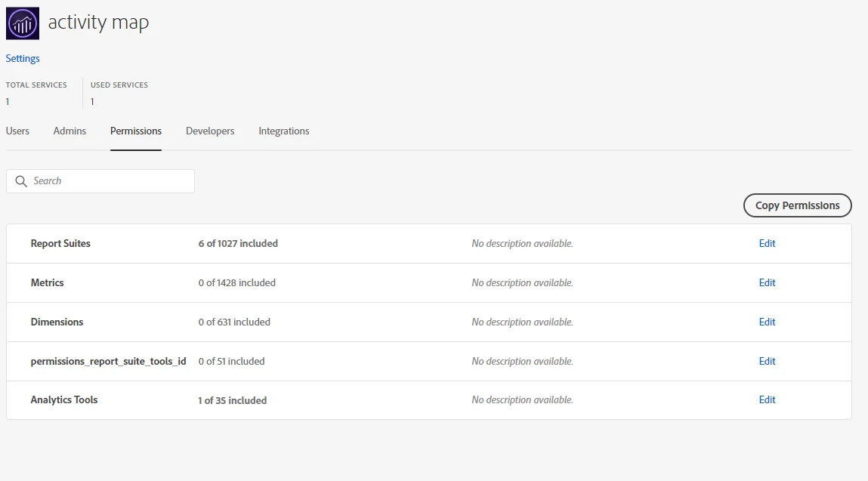
Task: Open the Developers tab
Action: [210, 131]
